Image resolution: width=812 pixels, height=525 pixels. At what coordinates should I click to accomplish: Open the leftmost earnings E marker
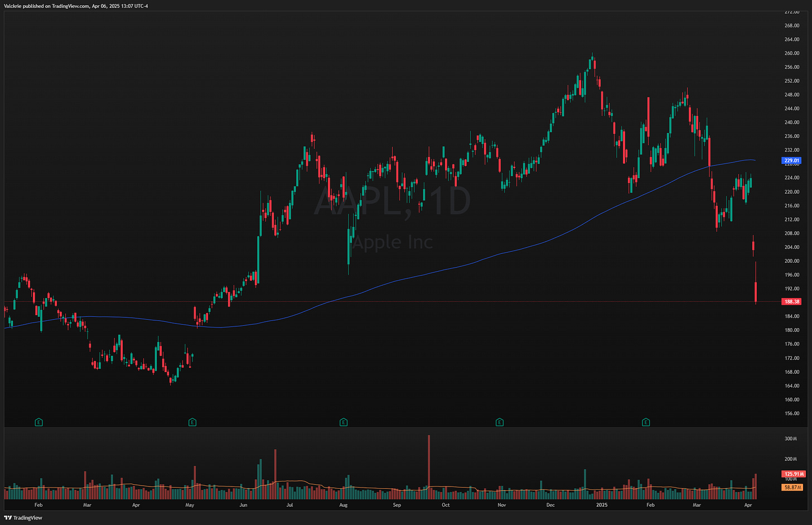[38, 422]
